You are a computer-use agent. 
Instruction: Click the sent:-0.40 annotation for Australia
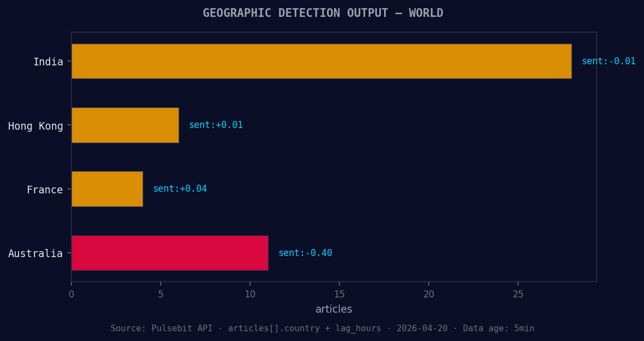coord(305,253)
